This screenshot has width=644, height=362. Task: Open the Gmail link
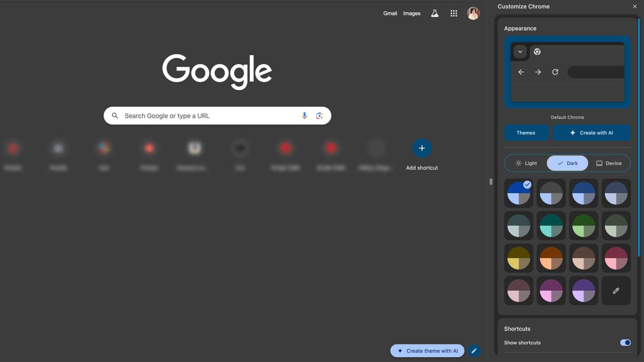[390, 13]
